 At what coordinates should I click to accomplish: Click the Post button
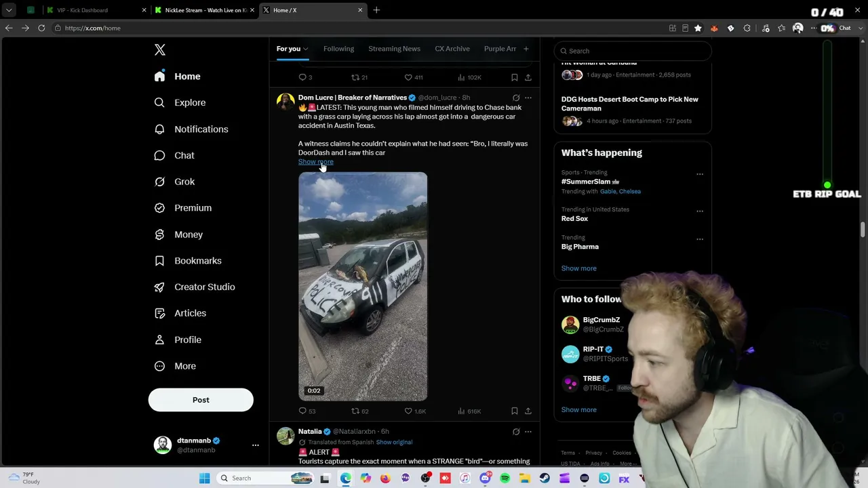coord(201,400)
